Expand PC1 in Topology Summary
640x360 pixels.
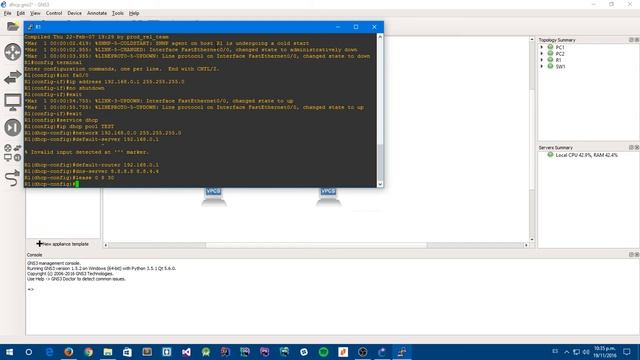pyautogui.click(x=542, y=47)
